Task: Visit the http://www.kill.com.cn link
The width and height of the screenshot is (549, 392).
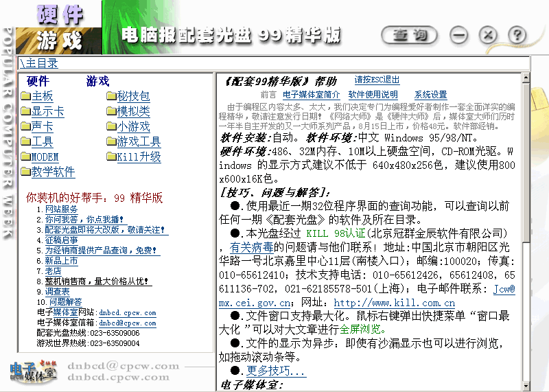Action: click(394, 303)
